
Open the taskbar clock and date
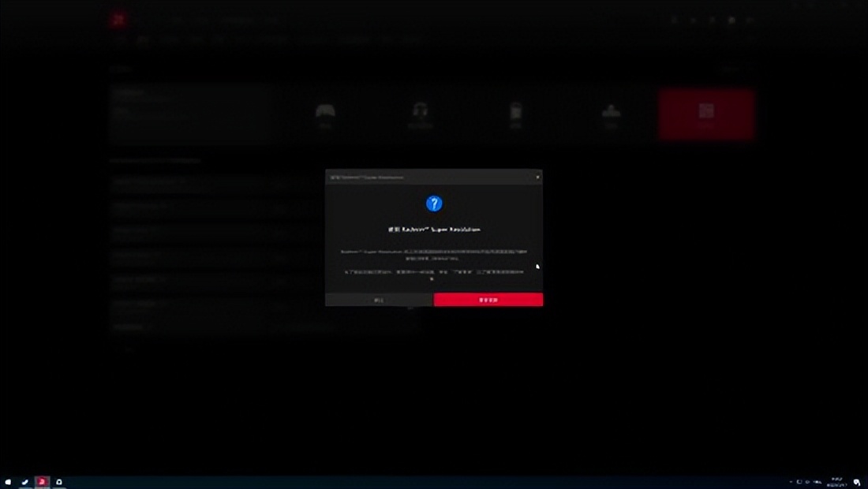pyautogui.click(x=836, y=483)
